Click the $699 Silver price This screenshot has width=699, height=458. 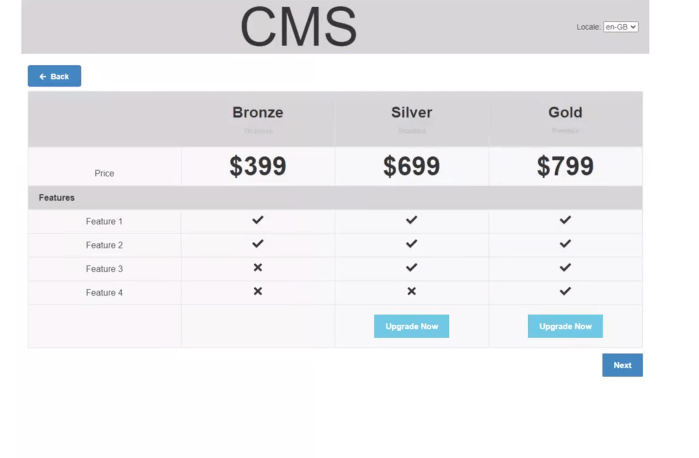tap(411, 167)
